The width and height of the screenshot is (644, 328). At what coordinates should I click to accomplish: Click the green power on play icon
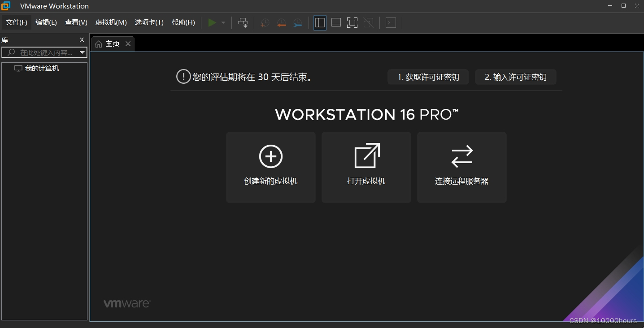[x=212, y=22]
